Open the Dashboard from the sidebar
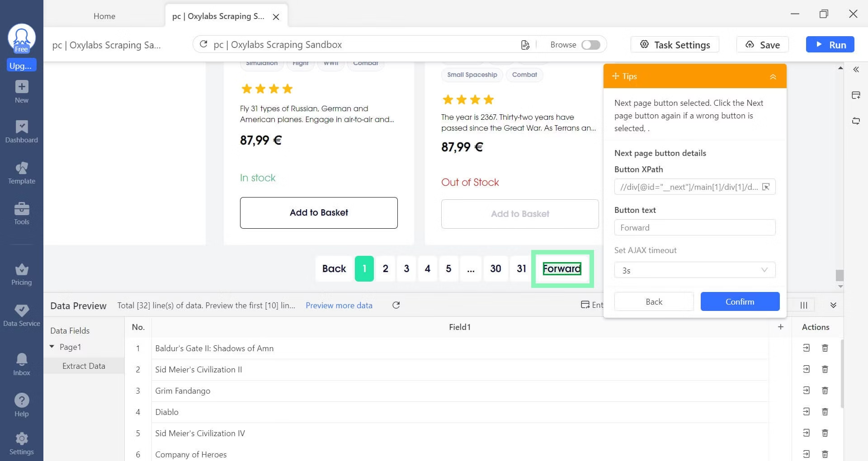This screenshot has width=868, height=461. (x=21, y=132)
